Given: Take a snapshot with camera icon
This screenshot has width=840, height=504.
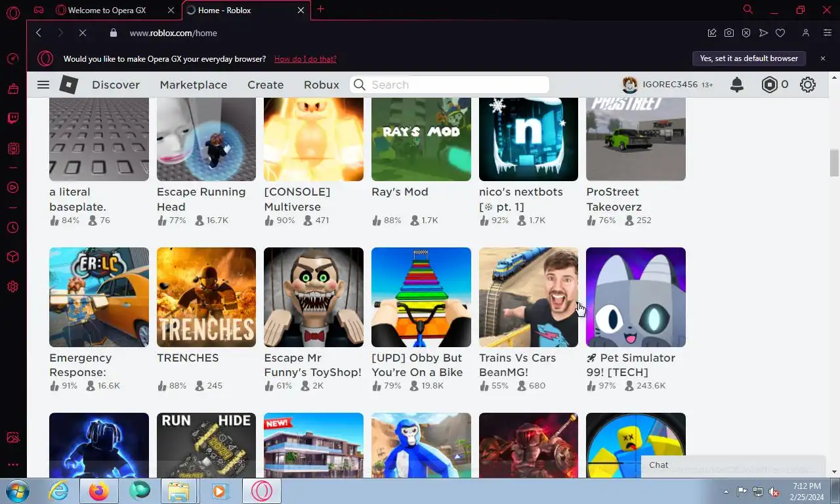Looking at the screenshot, I should coord(729,33).
